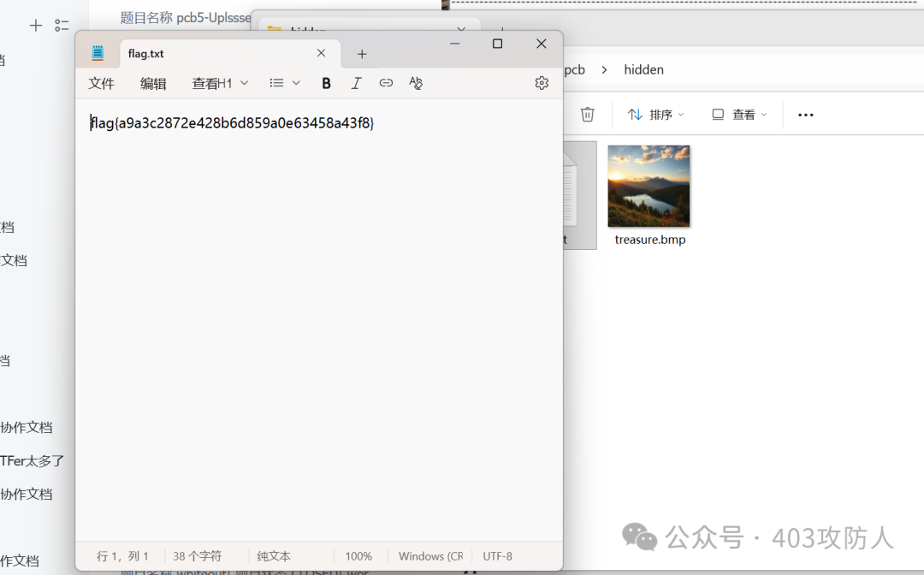
Task: Expand the H1 heading dropdown
Action: click(x=234, y=83)
